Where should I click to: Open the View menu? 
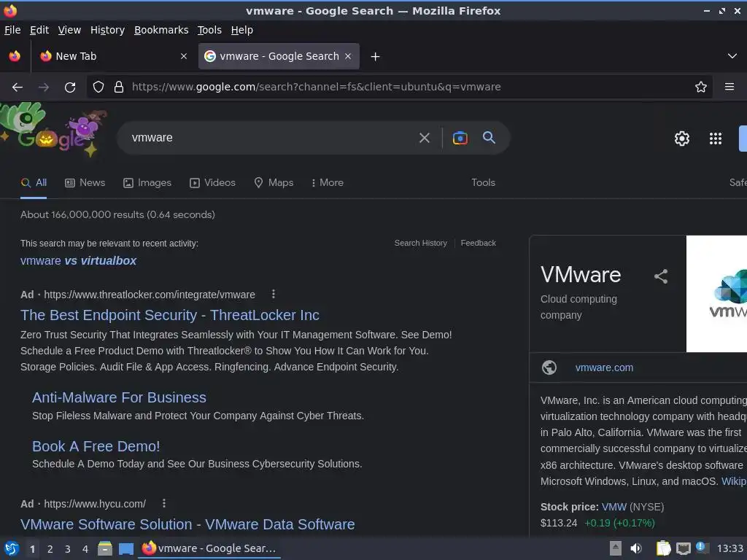(x=69, y=30)
